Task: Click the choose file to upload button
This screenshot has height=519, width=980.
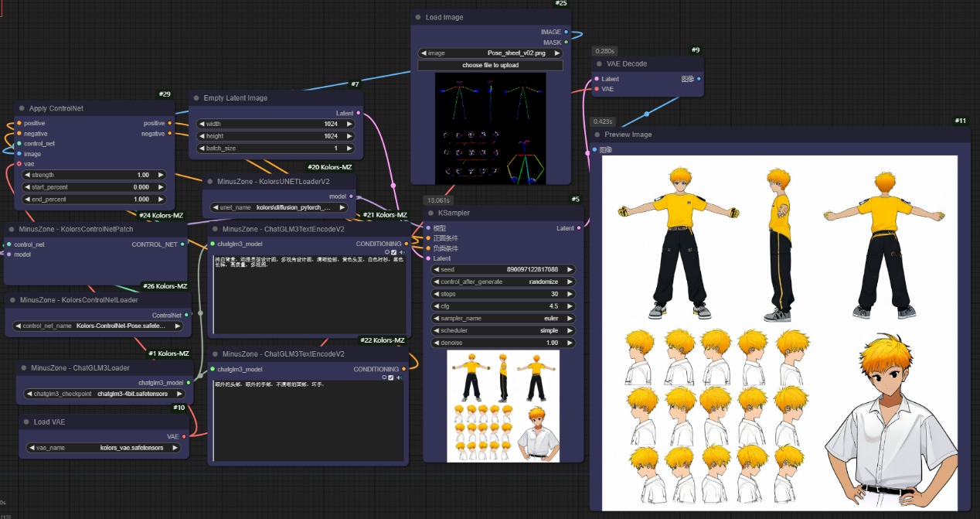Action: pyautogui.click(x=491, y=66)
